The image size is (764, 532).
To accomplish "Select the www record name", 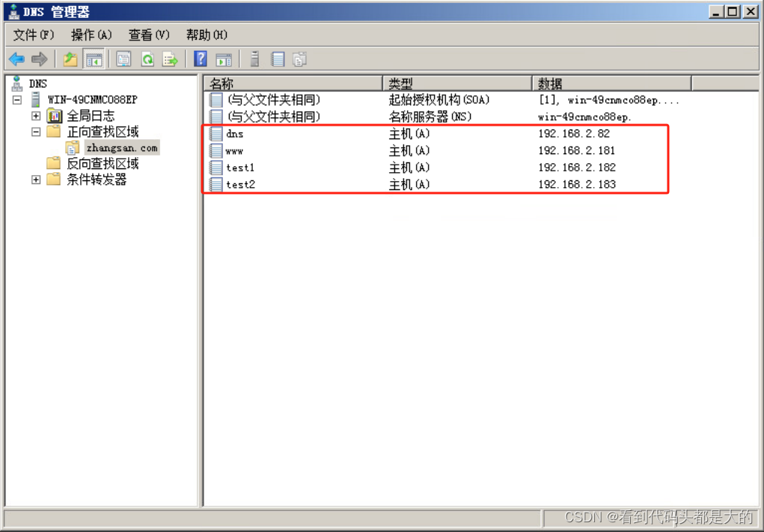I will tap(234, 151).
